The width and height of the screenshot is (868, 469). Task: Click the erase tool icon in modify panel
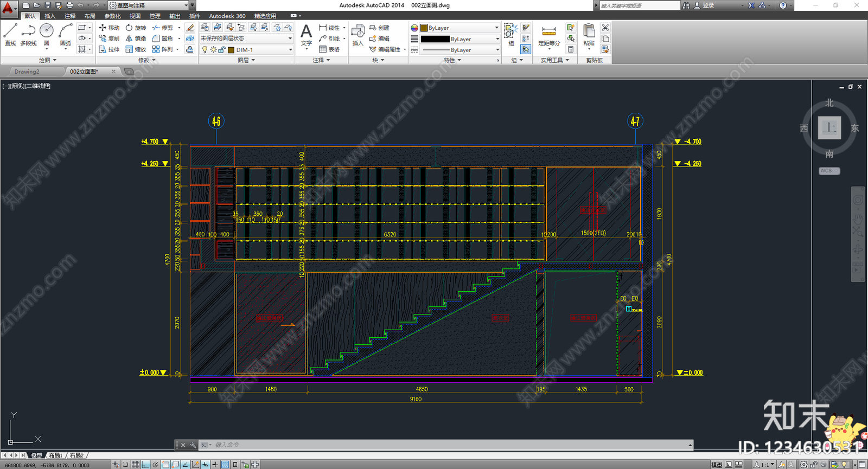190,28
